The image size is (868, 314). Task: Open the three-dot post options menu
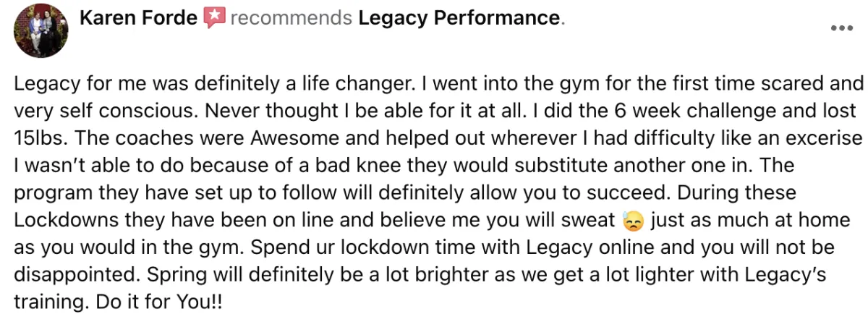coord(842,28)
